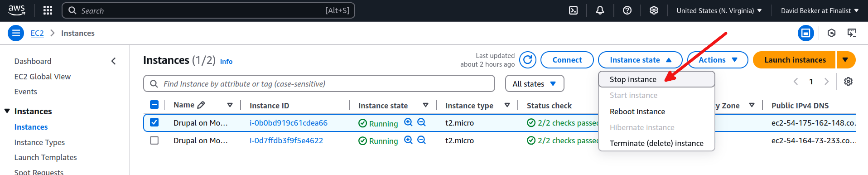Check instance i-0d7ffdb3f9f5e4622 checkbox
The height and width of the screenshot is (175, 868).
click(154, 141)
